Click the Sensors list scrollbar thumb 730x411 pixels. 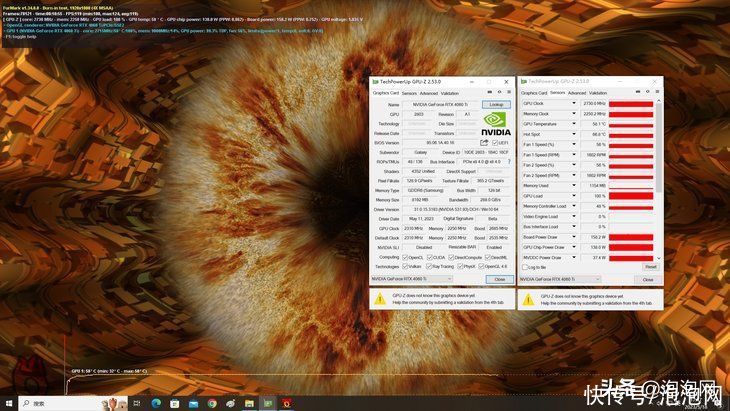(659, 148)
